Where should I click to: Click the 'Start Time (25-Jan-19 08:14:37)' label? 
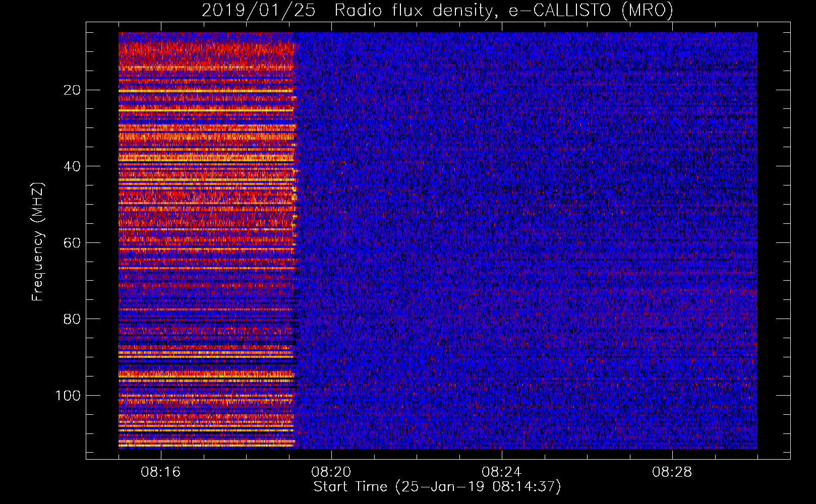pyautogui.click(x=437, y=487)
